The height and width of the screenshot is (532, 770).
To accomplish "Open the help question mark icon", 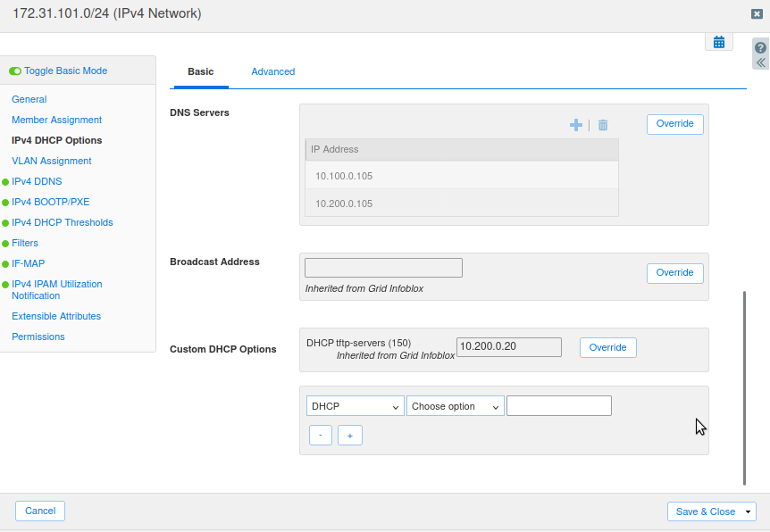I will coord(760,48).
